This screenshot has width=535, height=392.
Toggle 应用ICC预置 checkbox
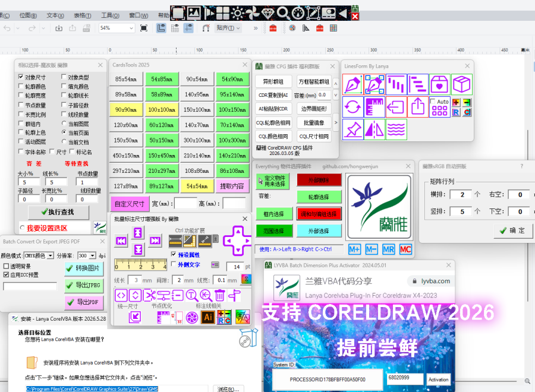pos(6,275)
